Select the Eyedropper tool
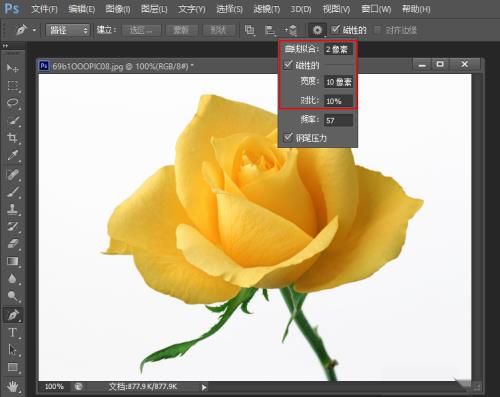Screen dimensions: 500x397 (13, 155)
